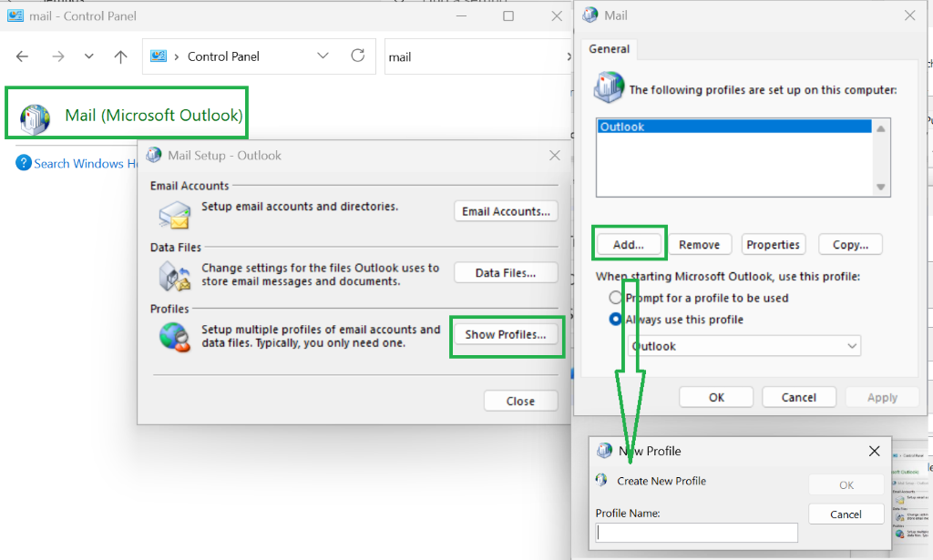Click Mail Setup title bar icon
This screenshot has height=560, width=933.
click(x=153, y=155)
